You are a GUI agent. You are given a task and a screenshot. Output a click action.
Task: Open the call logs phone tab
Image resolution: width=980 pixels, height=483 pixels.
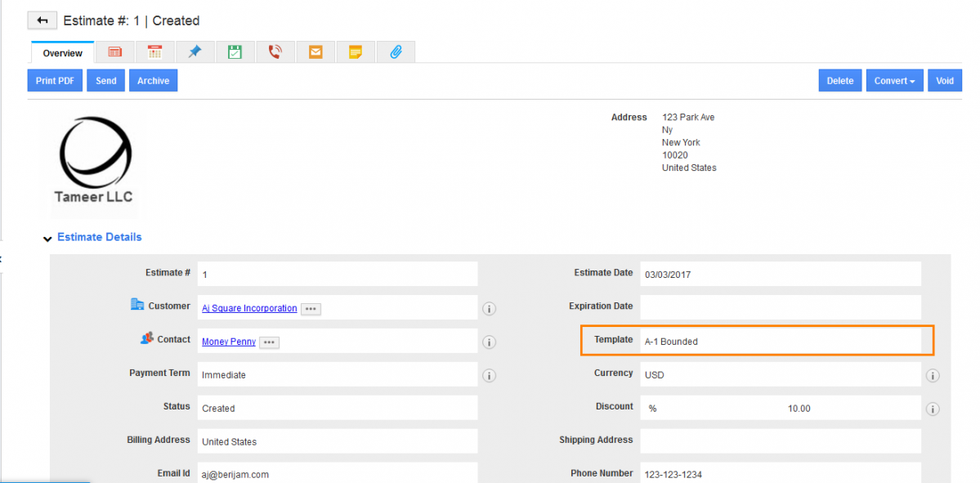tap(275, 52)
